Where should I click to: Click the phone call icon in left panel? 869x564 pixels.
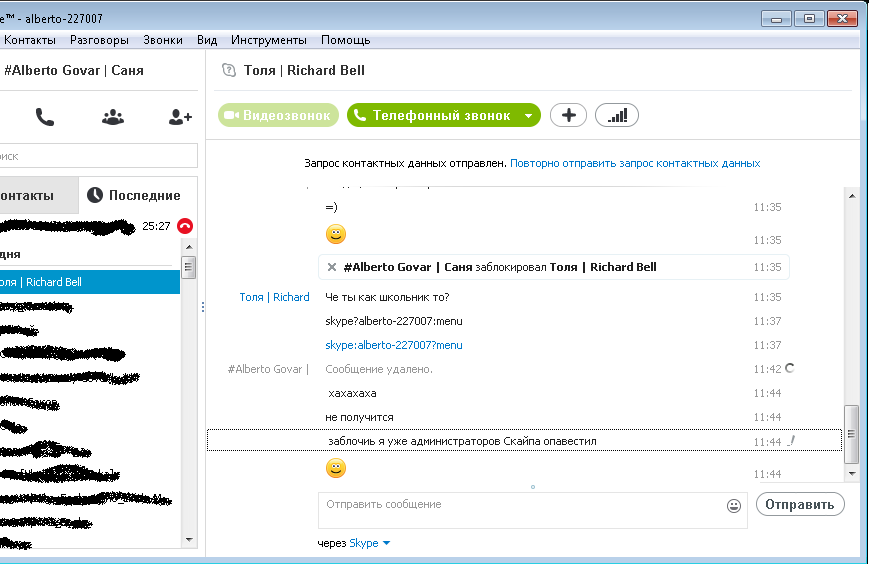click(x=45, y=116)
